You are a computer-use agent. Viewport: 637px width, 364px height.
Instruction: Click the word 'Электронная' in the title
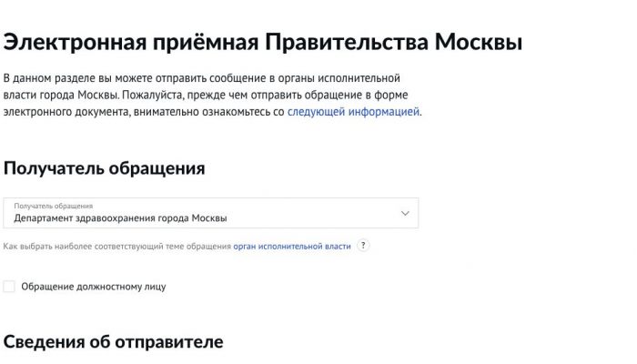click(x=76, y=43)
